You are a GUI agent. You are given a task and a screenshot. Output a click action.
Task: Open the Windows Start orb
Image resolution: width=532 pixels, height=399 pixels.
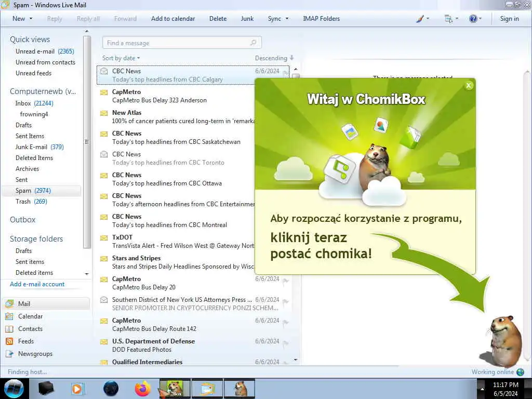coord(14,389)
